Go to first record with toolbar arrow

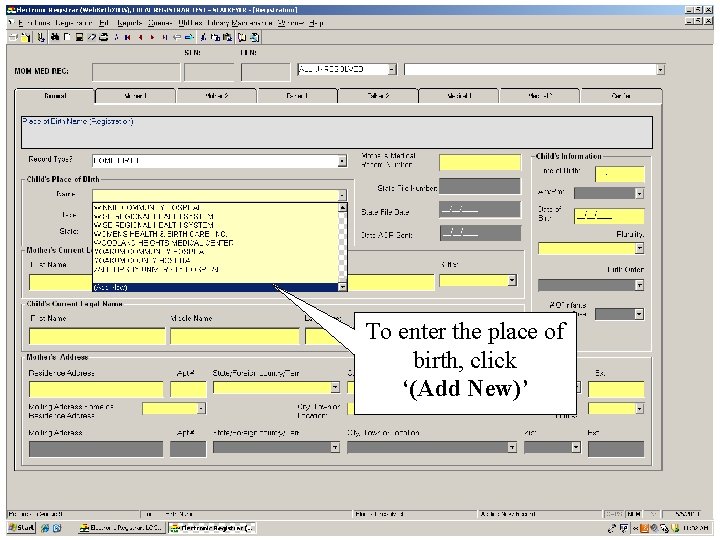click(127, 37)
